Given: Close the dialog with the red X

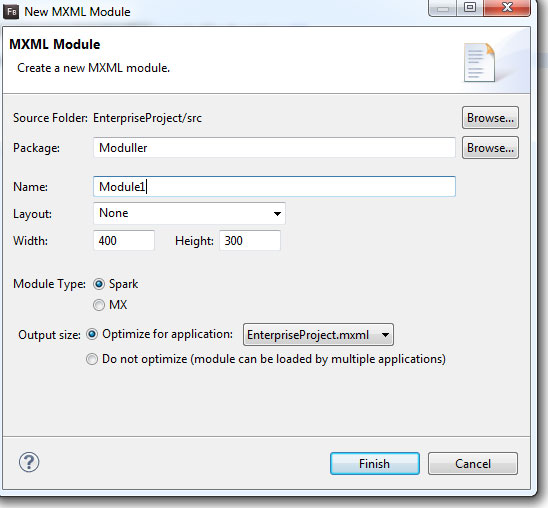Looking at the screenshot, I should pyautogui.click(x=507, y=8).
